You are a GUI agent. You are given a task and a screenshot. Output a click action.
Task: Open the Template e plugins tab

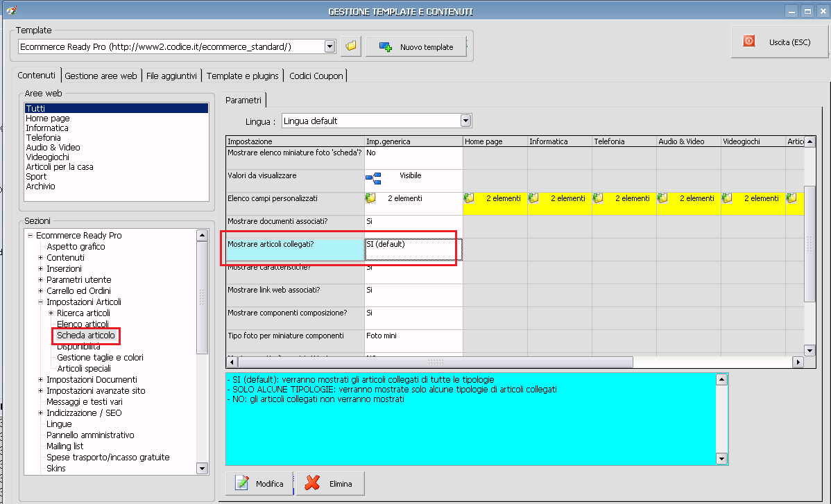[242, 76]
